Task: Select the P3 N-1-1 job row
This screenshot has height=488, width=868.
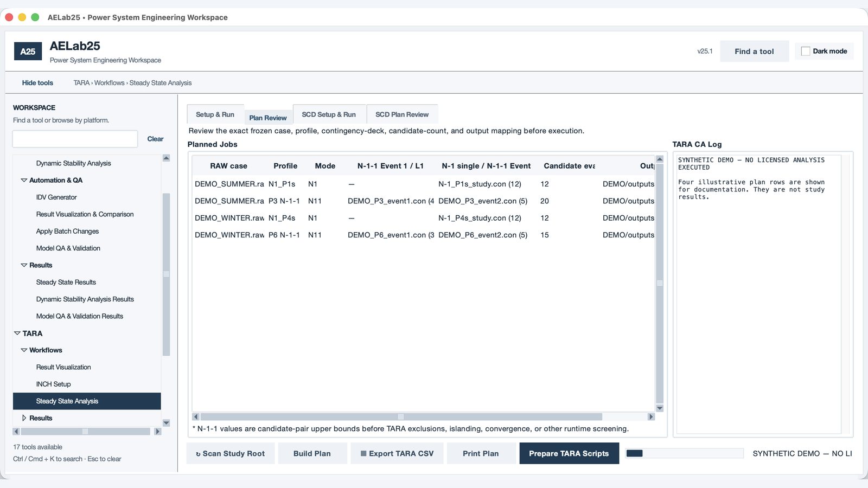Action: (x=423, y=201)
